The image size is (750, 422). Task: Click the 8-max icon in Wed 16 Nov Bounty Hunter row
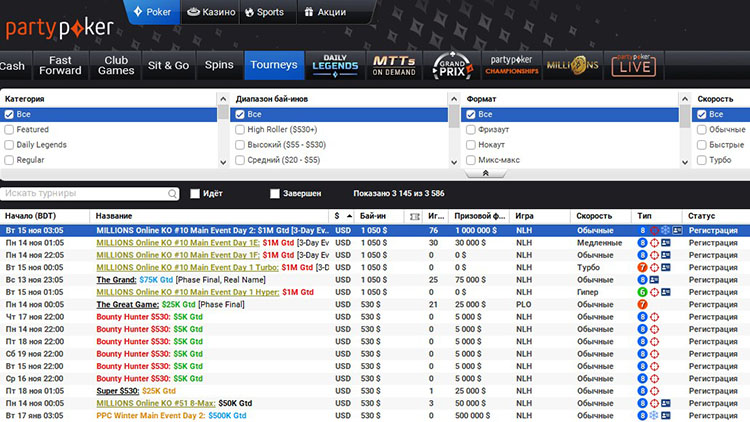point(642,378)
